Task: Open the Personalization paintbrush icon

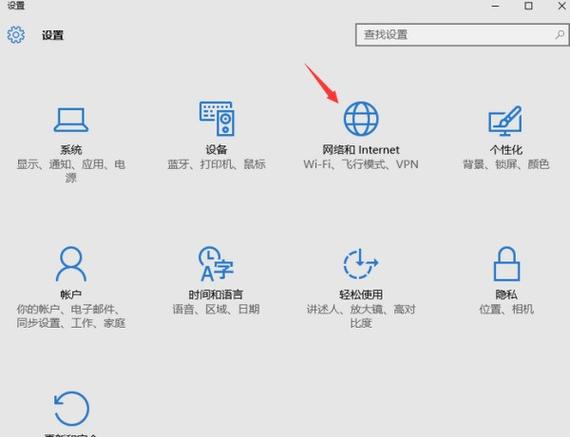Action: pyautogui.click(x=505, y=121)
